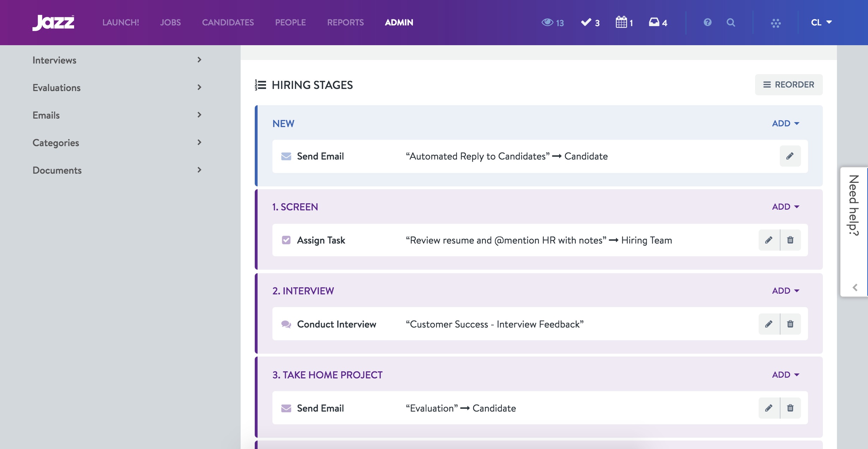Open the PEOPLE nav item

pyautogui.click(x=290, y=23)
